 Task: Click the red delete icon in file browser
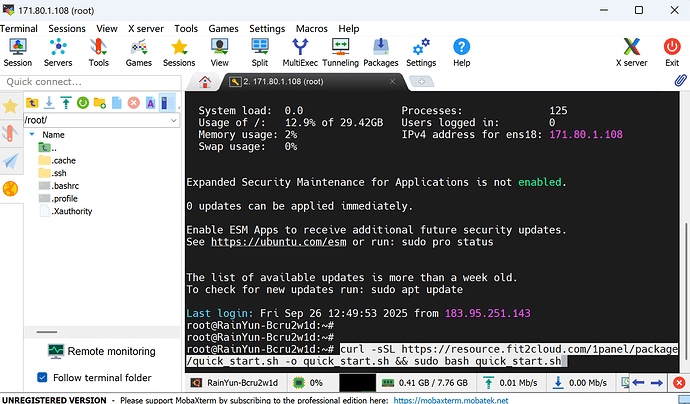(133, 102)
